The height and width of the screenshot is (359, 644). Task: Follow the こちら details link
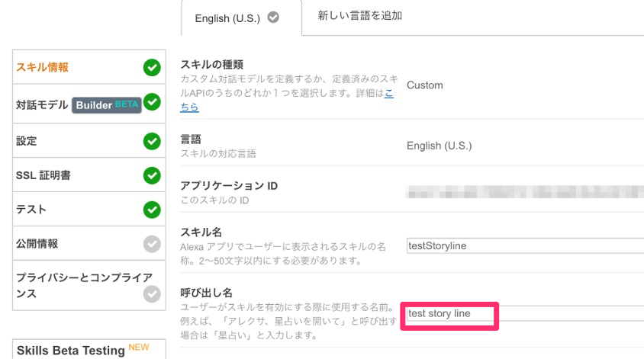point(189,107)
